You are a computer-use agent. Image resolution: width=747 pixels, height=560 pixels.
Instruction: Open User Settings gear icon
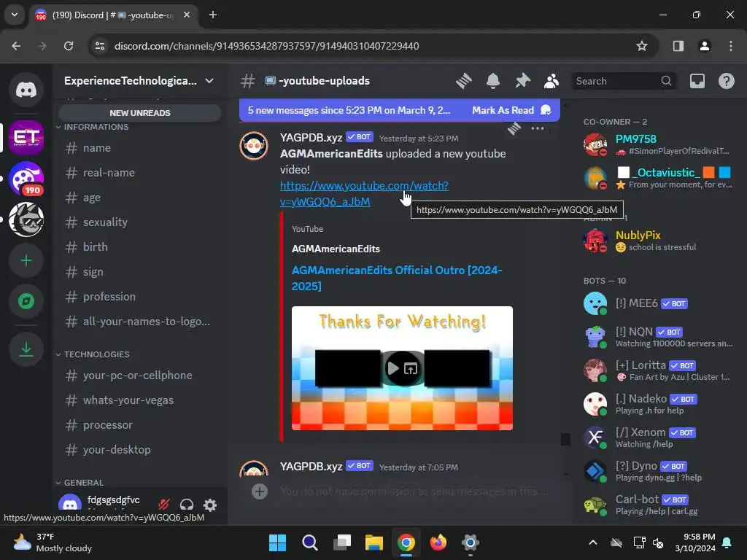[x=210, y=505]
